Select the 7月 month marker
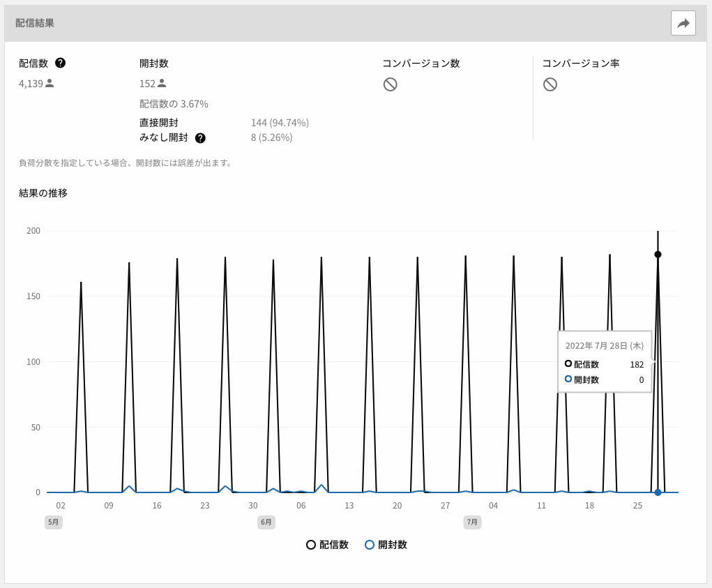The height and width of the screenshot is (588, 712). tap(472, 522)
